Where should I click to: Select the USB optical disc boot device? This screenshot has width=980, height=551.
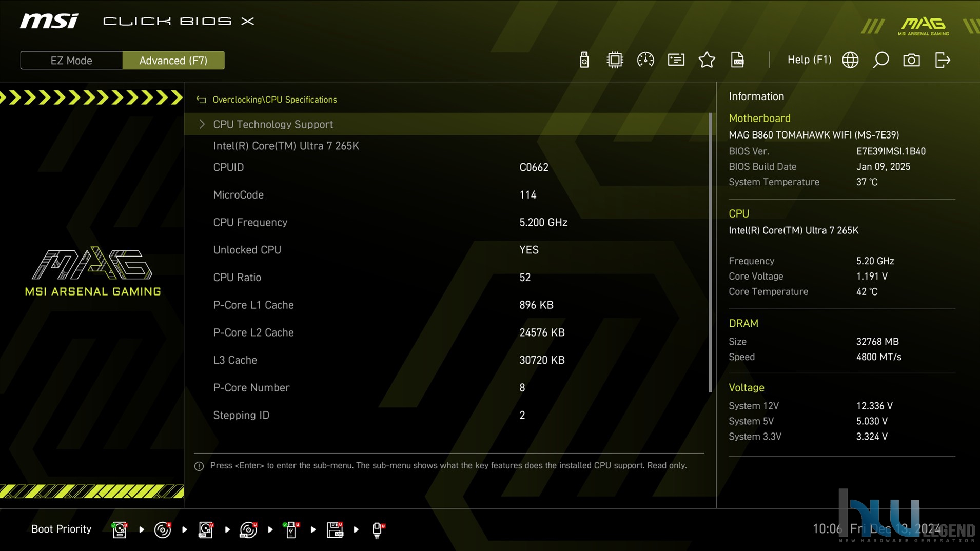[x=249, y=529]
